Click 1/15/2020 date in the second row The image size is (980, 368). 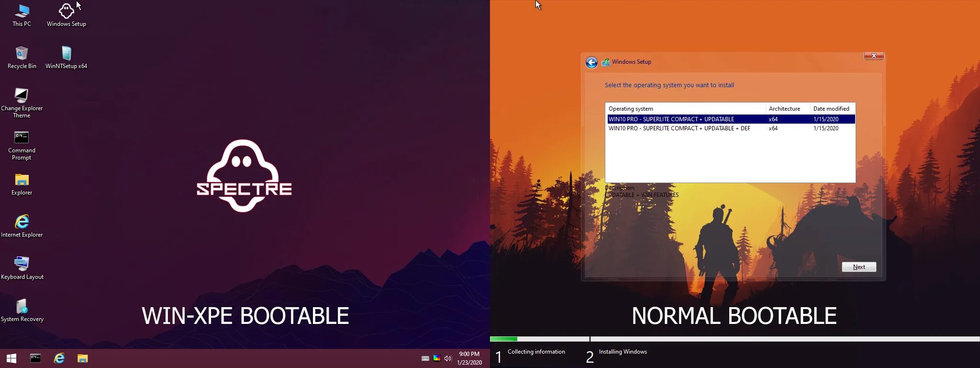826,128
